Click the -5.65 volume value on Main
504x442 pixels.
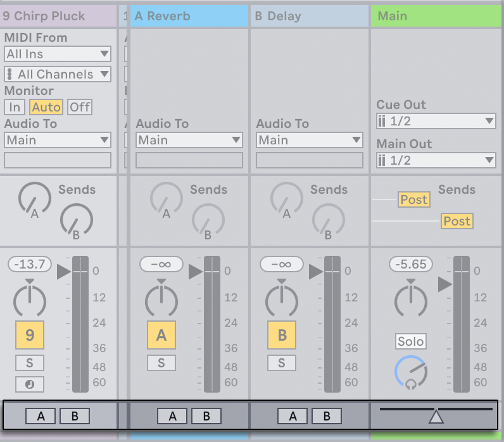411,264
